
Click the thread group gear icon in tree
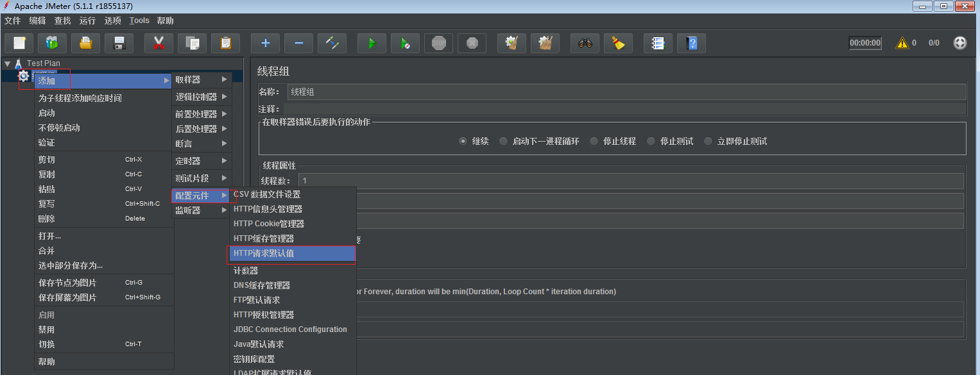click(x=24, y=76)
